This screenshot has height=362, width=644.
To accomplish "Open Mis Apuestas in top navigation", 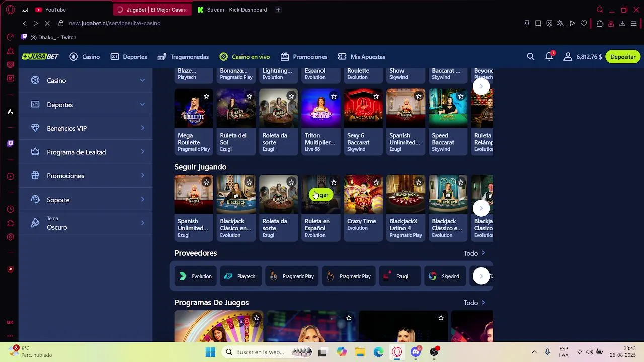I will [361, 57].
